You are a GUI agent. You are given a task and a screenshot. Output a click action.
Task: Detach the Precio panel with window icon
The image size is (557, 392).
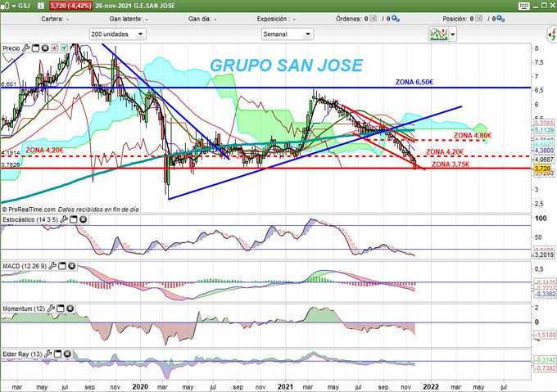pyautogui.click(x=35, y=48)
